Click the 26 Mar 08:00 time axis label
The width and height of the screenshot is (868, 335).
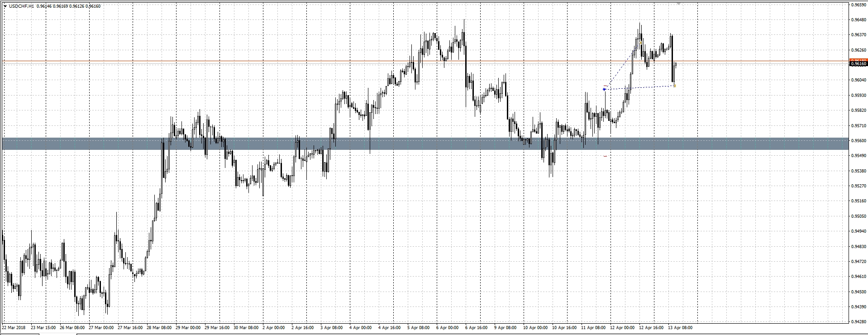72,327
